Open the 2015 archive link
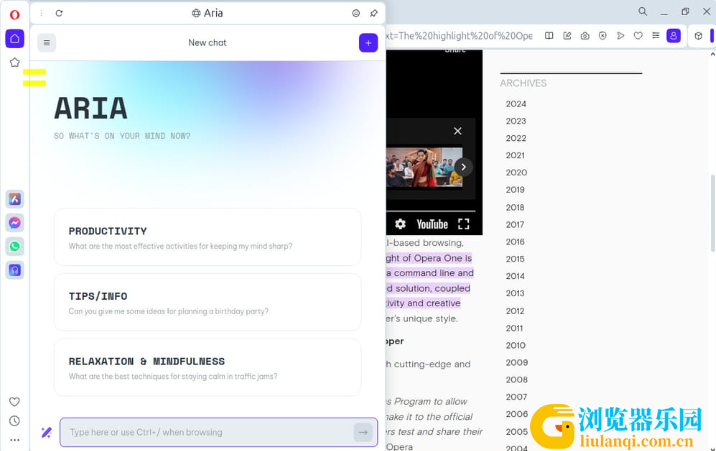This screenshot has height=451, width=716. [x=515, y=259]
